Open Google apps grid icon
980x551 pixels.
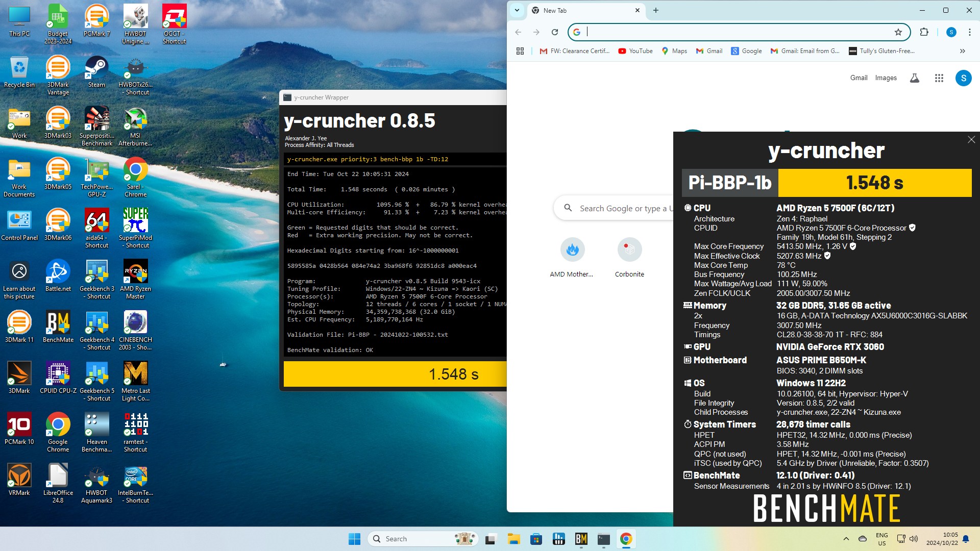tap(939, 78)
